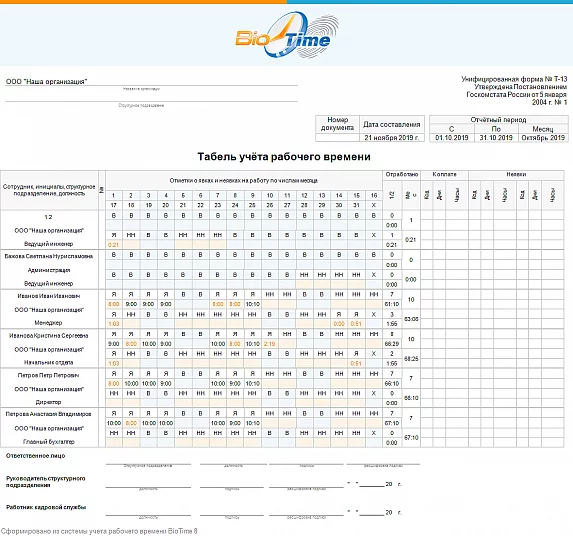Click the day '31' column header
Viewport: 573px width, 536px height.
[356, 205]
